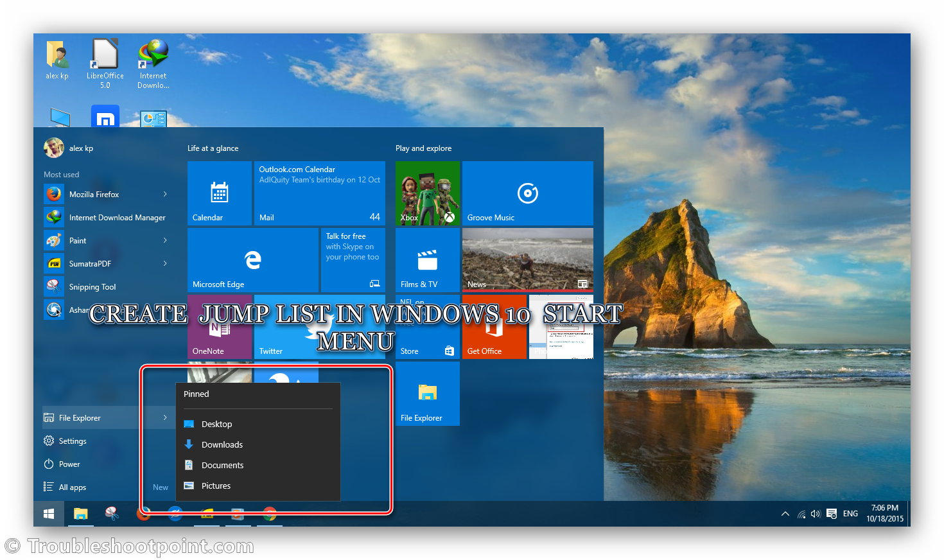Open Internet Download Manager from Most used

[108, 217]
